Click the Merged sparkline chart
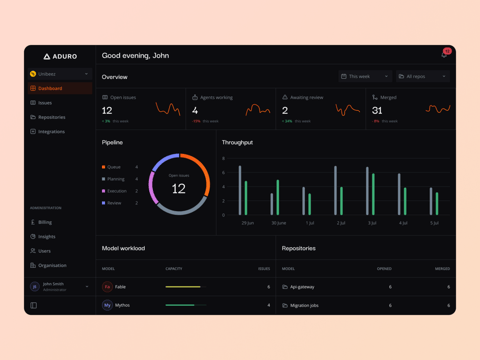Screen dimensions: 480x360 point(438,109)
